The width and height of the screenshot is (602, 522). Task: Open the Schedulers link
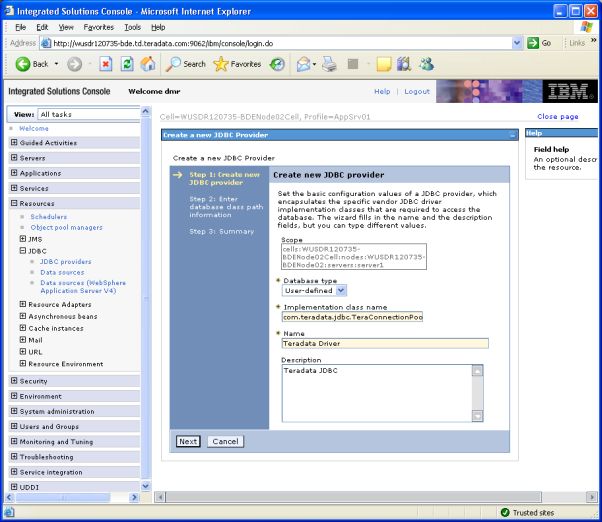(49, 216)
